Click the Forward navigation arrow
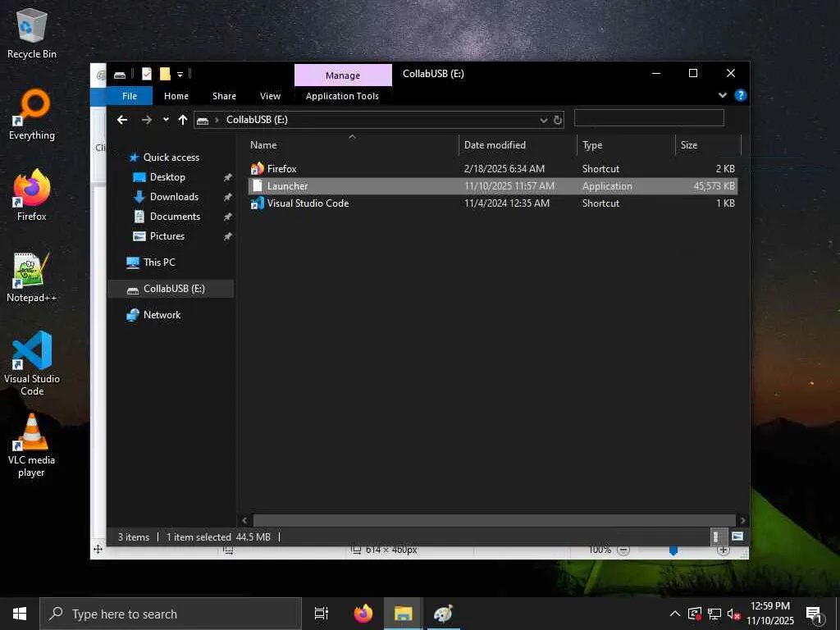 pyautogui.click(x=146, y=120)
